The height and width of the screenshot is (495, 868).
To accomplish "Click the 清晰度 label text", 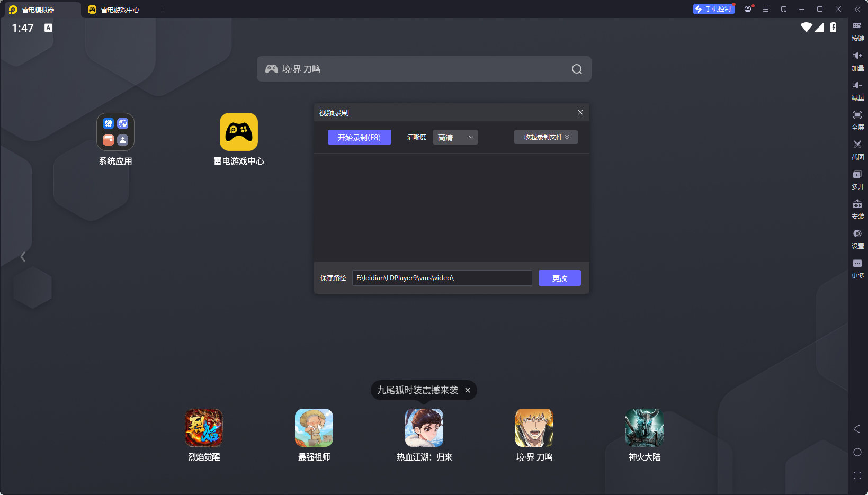I will (x=417, y=137).
